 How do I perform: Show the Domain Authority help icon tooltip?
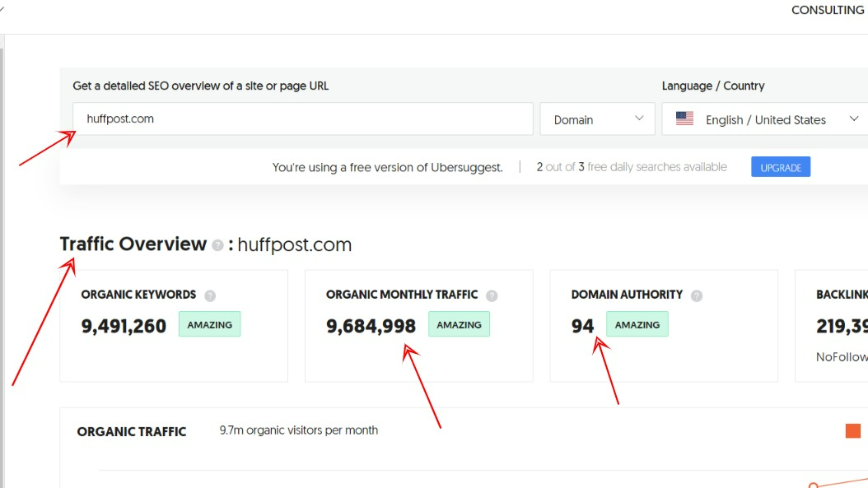click(697, 295)
